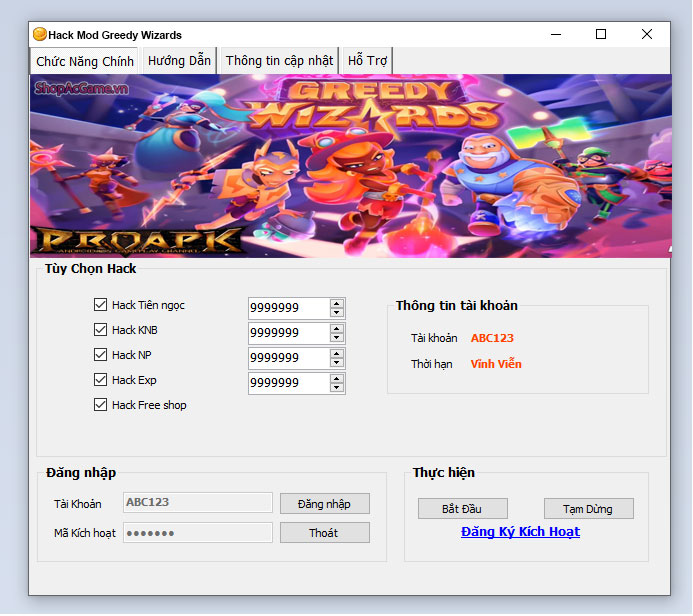Click the gold coin app icon in title bar
This screenshot has height=616, width=693.
[x=40, y=34]
